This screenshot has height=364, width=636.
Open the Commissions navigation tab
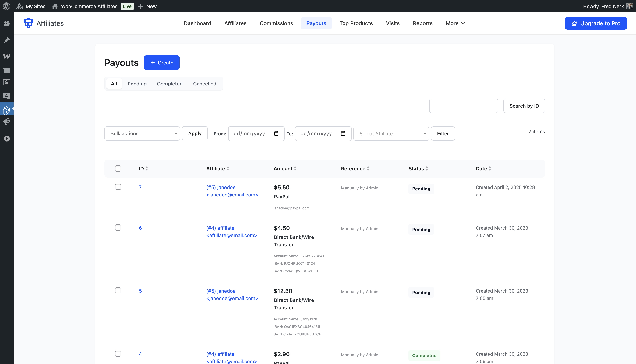tap(276, 23)
